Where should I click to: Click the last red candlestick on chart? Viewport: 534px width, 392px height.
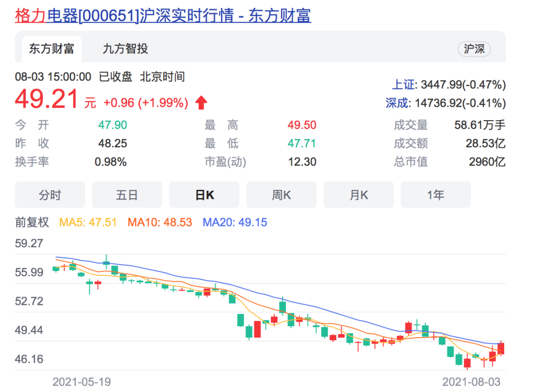501,348
